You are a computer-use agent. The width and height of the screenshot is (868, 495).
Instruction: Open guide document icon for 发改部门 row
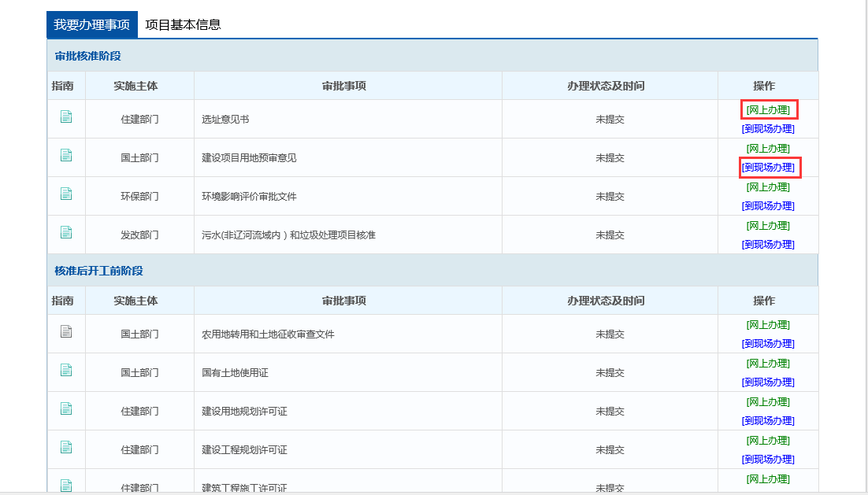(x=66, y=233)
